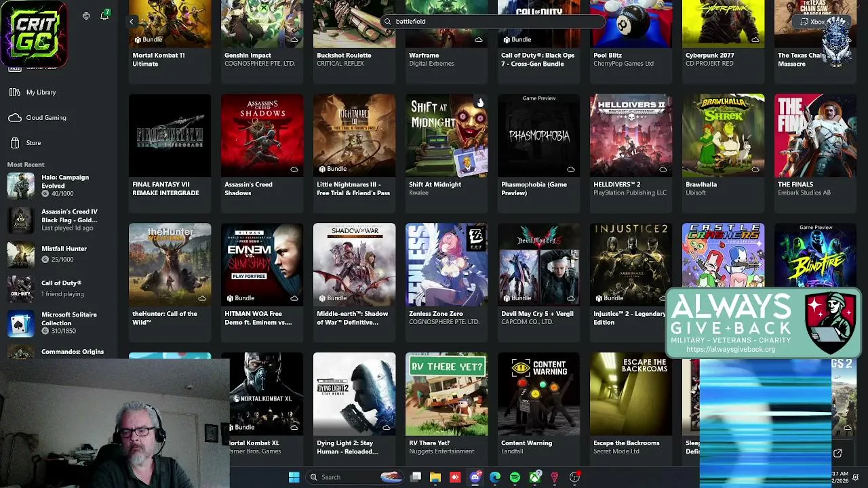Open the Shift at Midnight cover

click(x=447, y=136)
